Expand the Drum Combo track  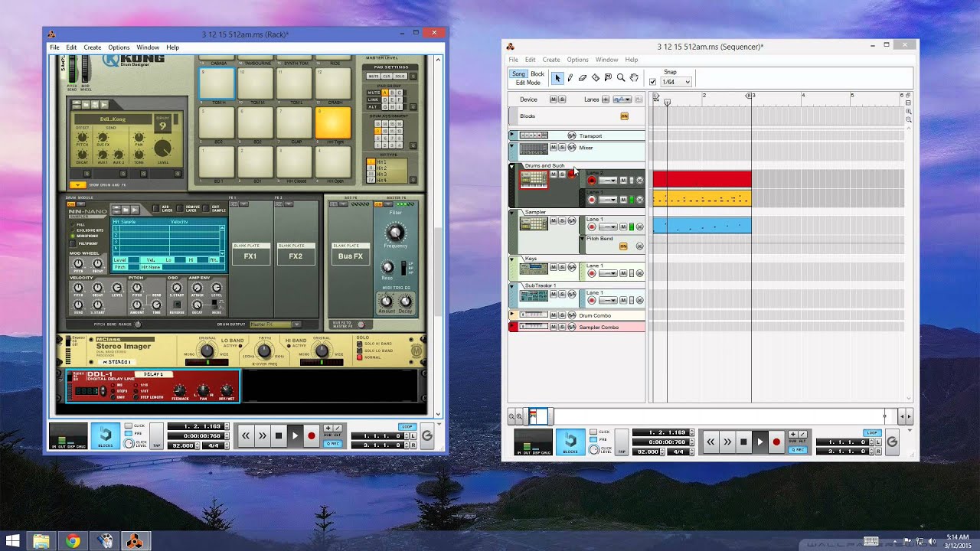click(511, 315)
